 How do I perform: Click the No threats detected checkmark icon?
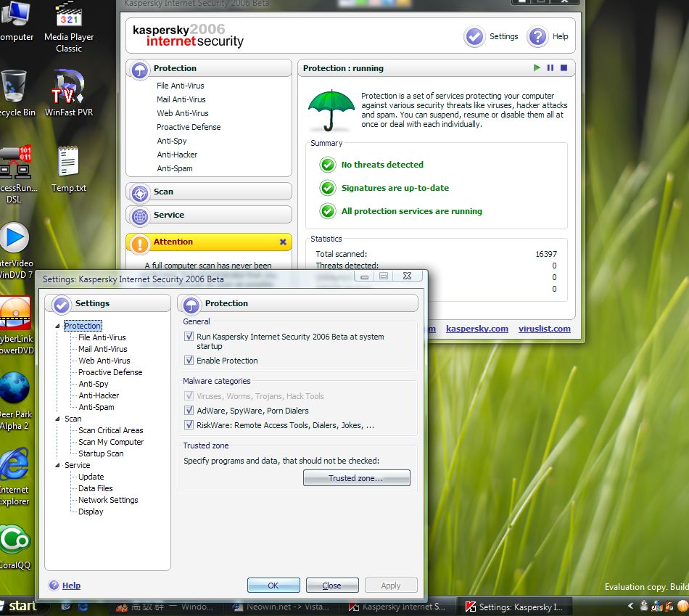[327, 165]
